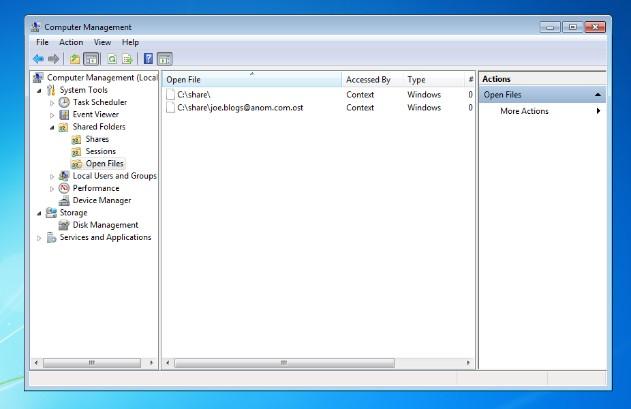This screenshot has height=409, width=631.
Task: Minimize the Computer Management window
Action: click(550, 27)
